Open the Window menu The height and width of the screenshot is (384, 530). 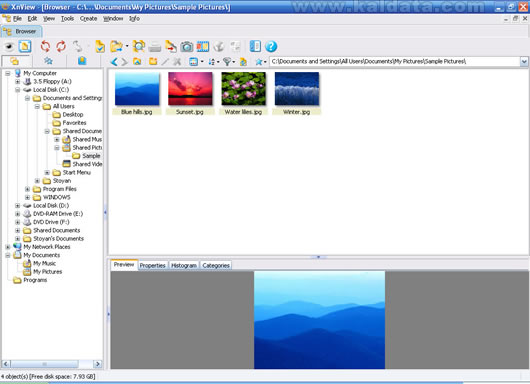(113, 19)
